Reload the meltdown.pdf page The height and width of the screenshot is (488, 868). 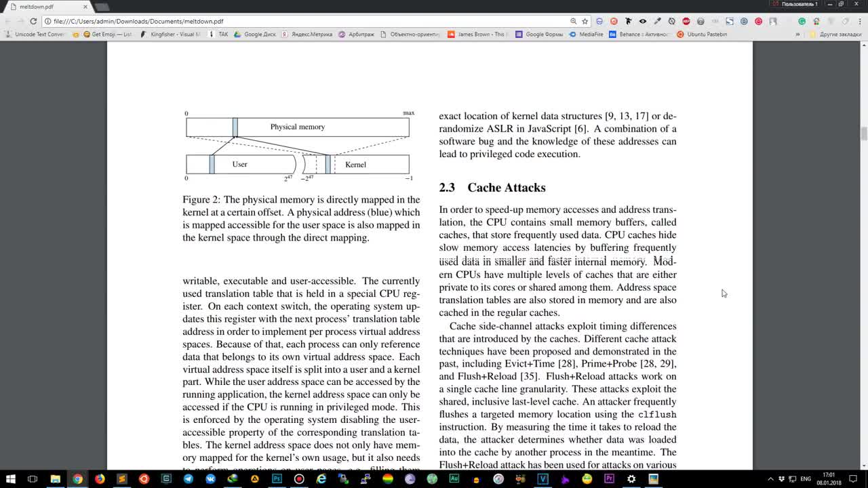[x=33, y=21]
